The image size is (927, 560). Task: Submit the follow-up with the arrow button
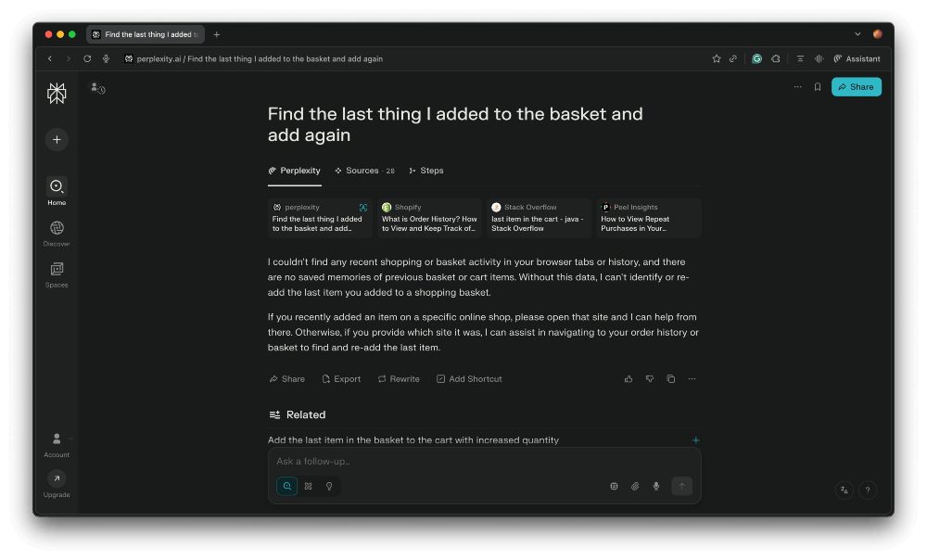(681, 486)
